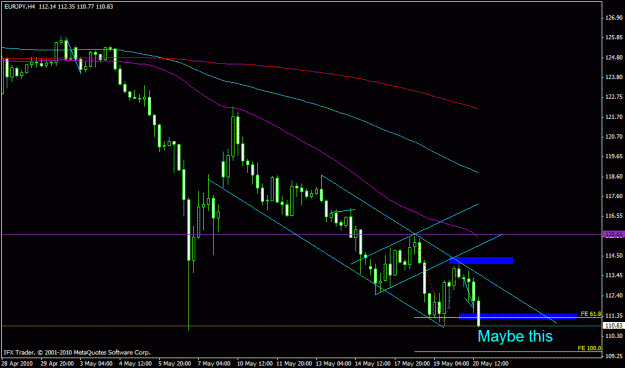Screen dimensions: 625x368
Task: Click the 113.45 price scale label
Action: click(x=614, y=276)
